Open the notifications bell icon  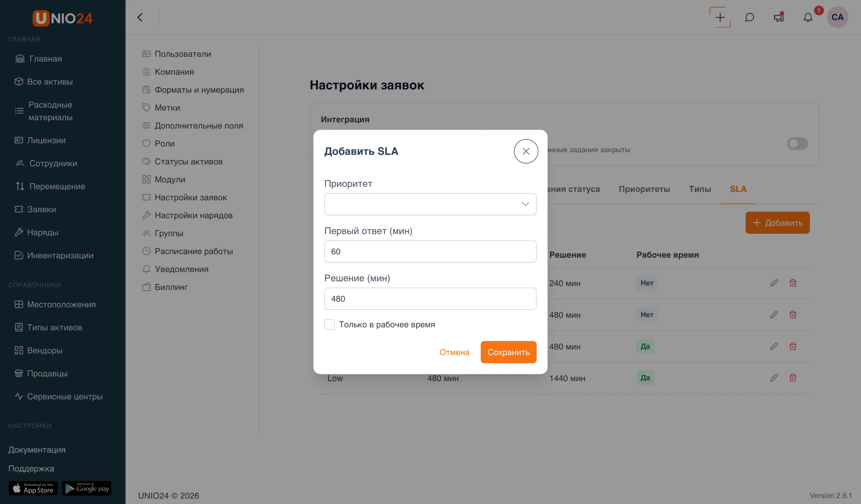pos(808,17)
